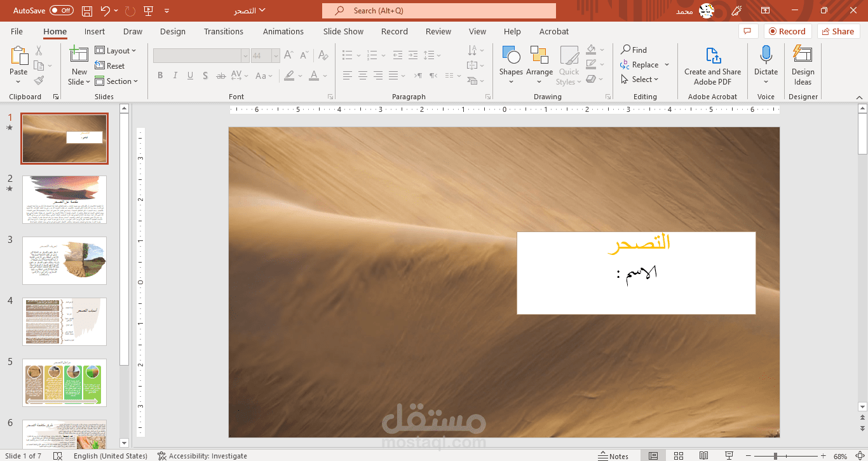Switch to Reading View icon
This screenshot has height=461, width=868.
point(703,456)
